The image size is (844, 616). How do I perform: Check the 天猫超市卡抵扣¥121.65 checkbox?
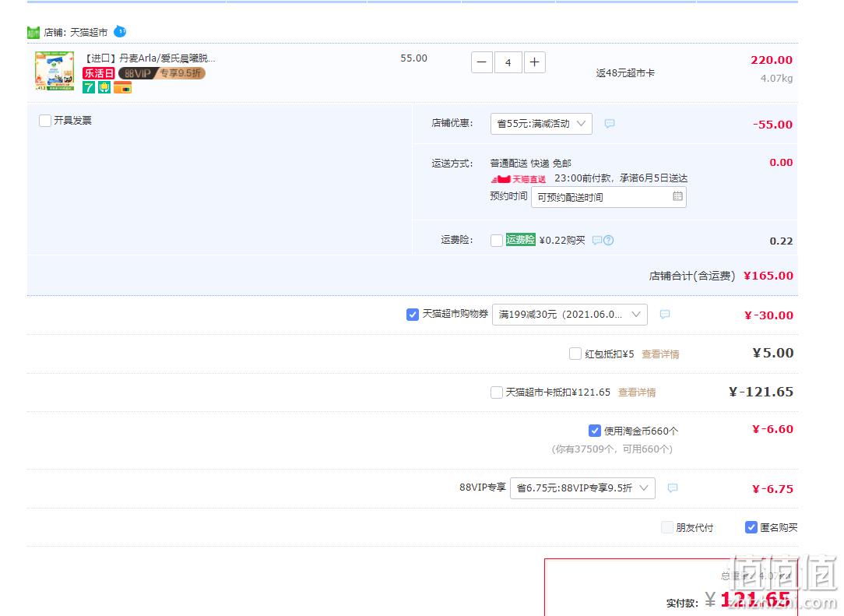click(497, 392)
